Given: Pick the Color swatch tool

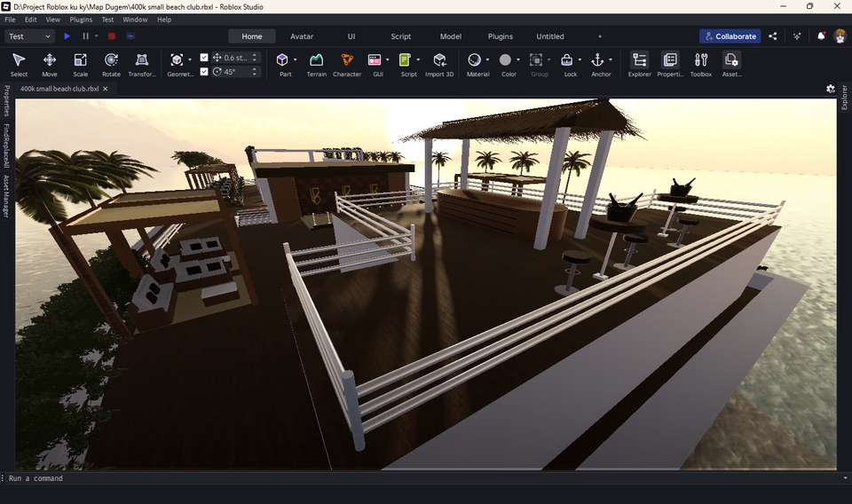Looking at the screenshot, I should [x=505, y=60].
